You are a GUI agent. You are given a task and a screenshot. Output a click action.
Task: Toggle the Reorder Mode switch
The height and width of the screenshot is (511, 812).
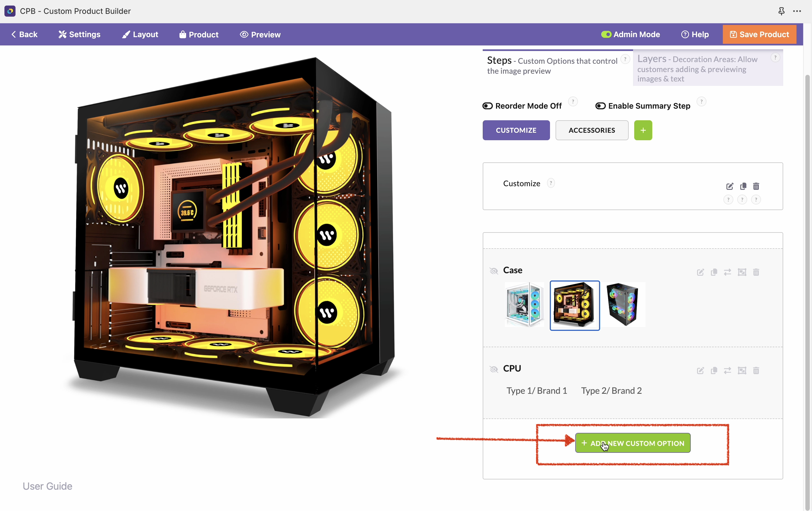[488, 106]
